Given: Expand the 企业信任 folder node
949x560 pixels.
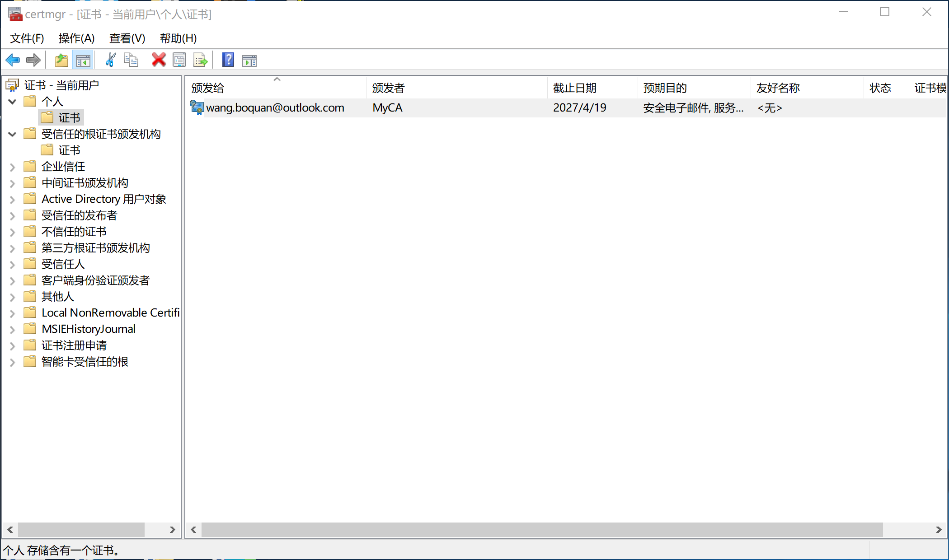Looking at the screenshot, I should click(13, 167).
